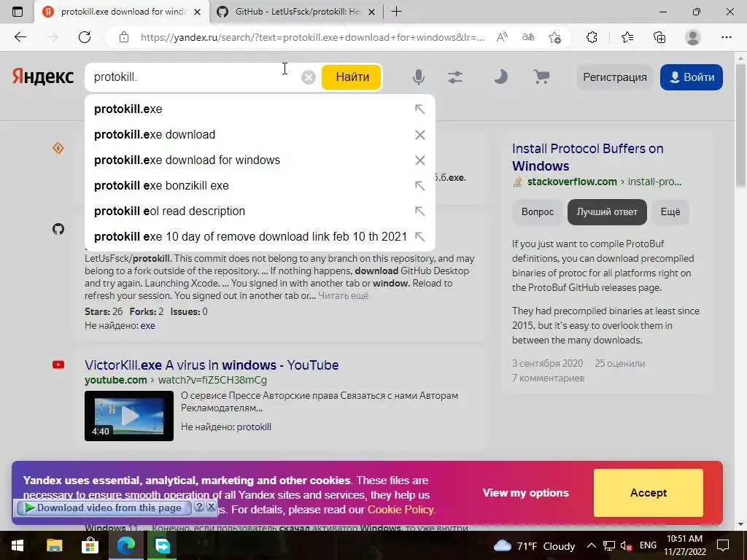Viewport: 747px width, 560px height.
Task: Open Collections icon
Action: 659,37
